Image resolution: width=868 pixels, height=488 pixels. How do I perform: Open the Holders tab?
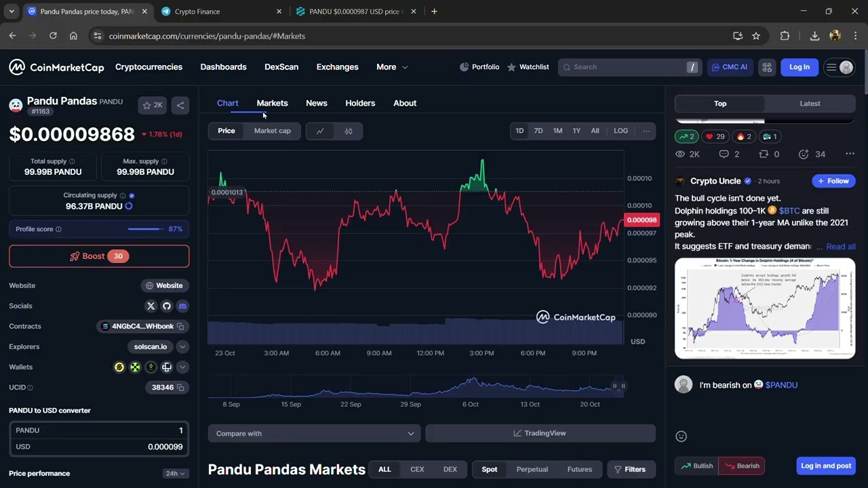[x=360, y=103]
